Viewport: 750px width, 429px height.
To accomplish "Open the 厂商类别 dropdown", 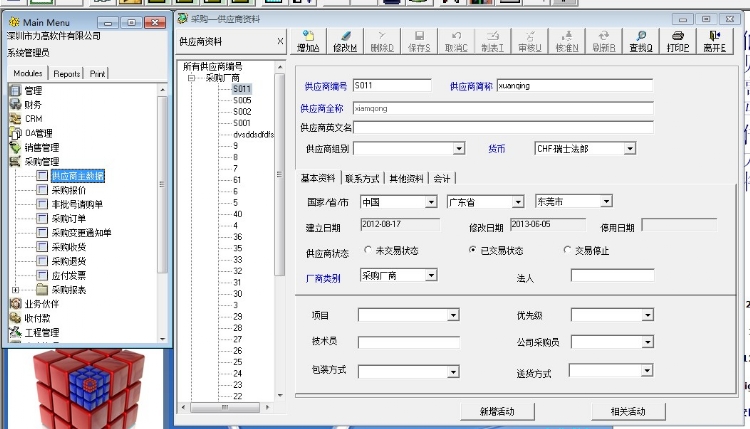I will (431, 275).
